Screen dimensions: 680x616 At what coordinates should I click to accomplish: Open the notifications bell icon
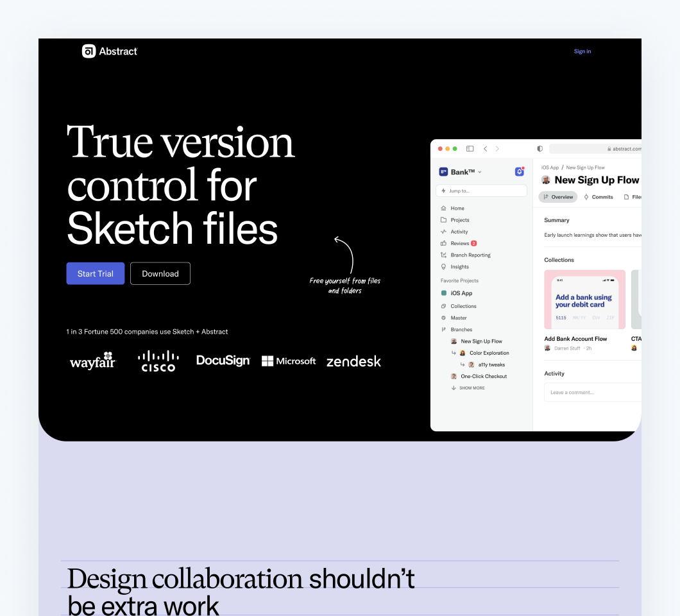[x=519, y=172]
